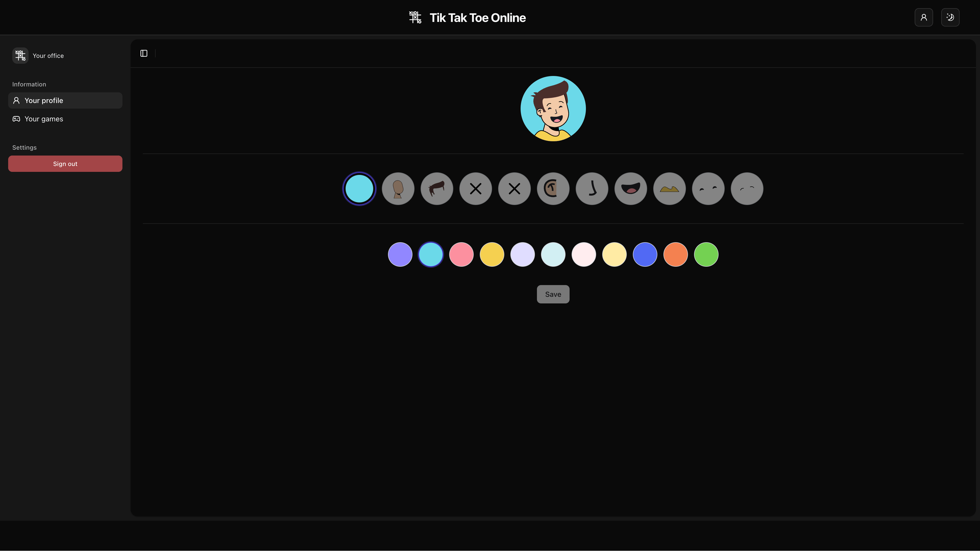Click the Your office grid icon
Image resolution: width=980 pixels, height=551 pixels.
click(20, 55)
